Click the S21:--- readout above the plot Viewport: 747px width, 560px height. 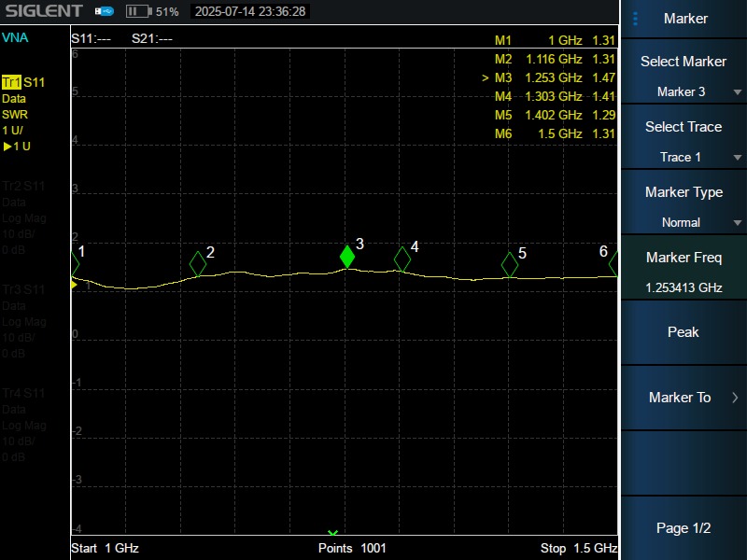tap(152, 38)
